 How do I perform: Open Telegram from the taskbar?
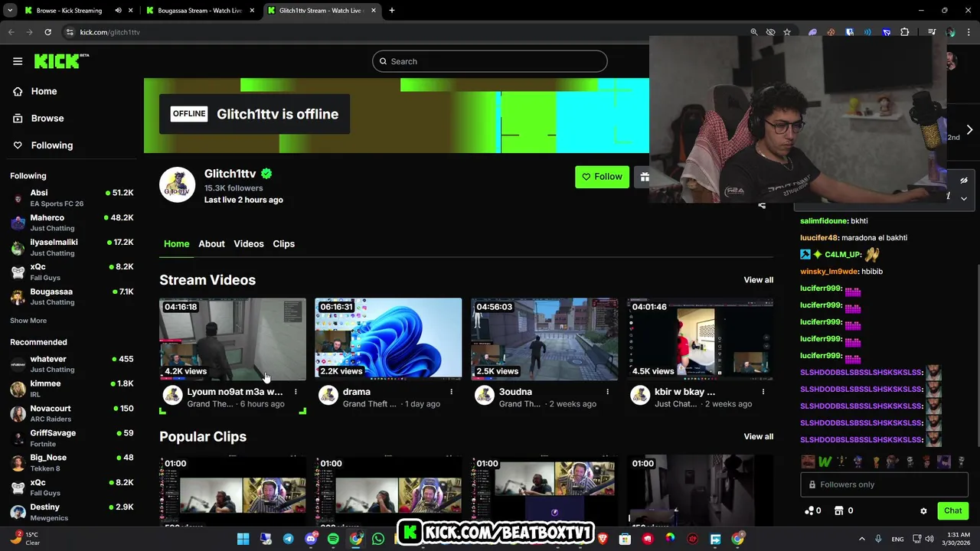[x=288, y=539]
